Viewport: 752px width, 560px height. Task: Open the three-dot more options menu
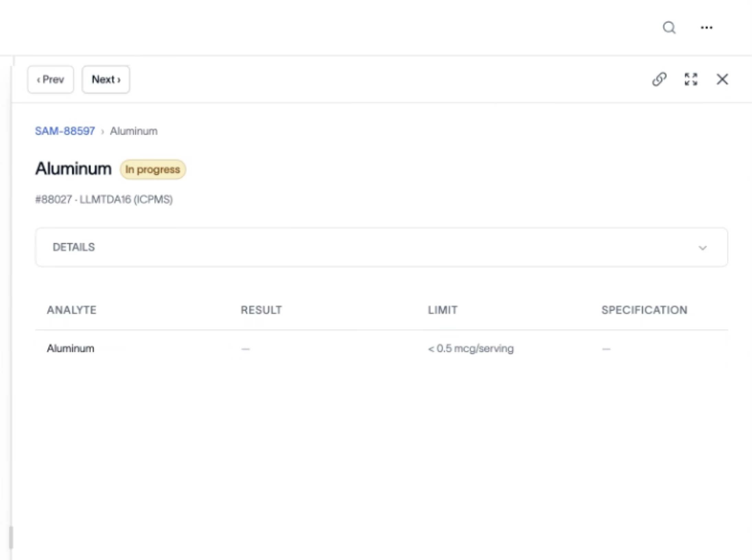coord(706,27)
